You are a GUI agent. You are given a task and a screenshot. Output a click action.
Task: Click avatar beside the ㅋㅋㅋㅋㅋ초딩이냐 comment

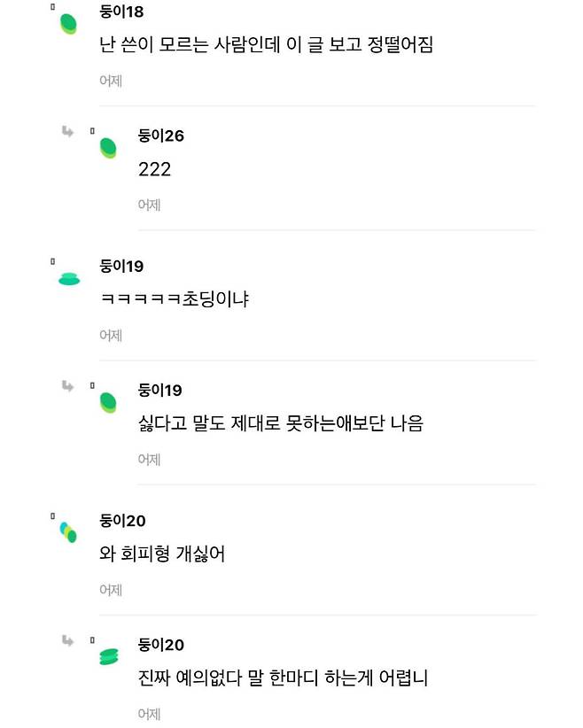tap(68, 279)
